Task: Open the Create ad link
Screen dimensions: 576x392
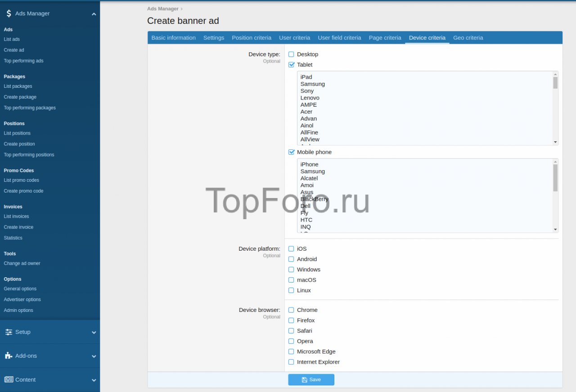Action: tap(14, 50)
